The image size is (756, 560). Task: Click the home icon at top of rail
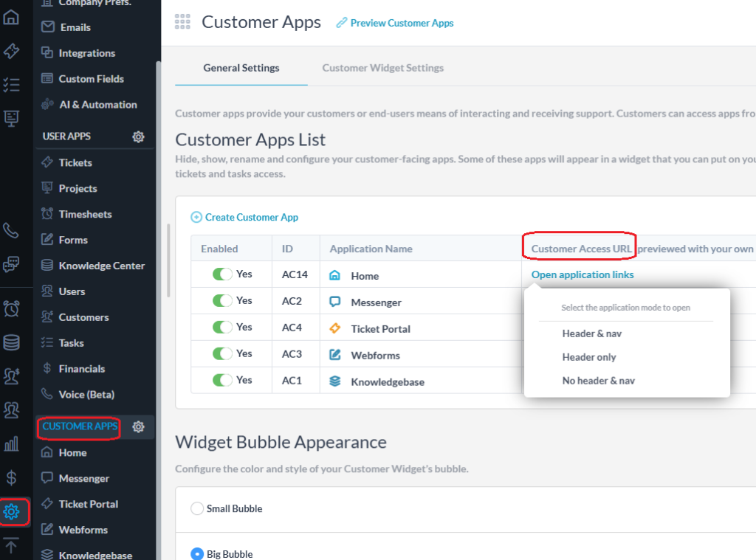[11, 17]
